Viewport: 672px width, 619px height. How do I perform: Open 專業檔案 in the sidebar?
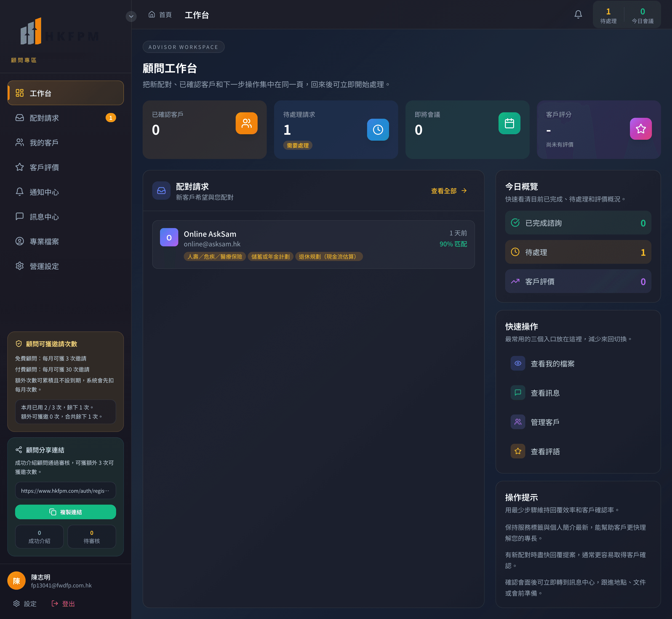tap(66, 242)
